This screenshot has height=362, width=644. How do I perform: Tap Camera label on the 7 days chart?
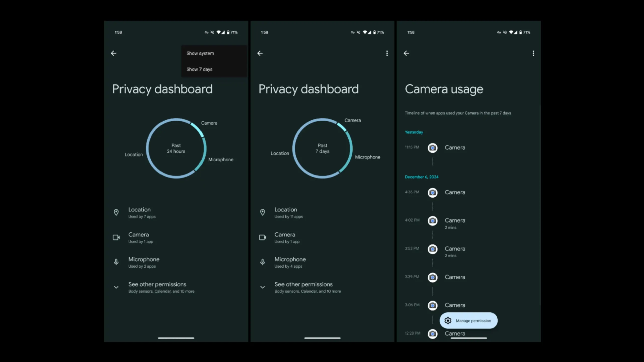353,120
